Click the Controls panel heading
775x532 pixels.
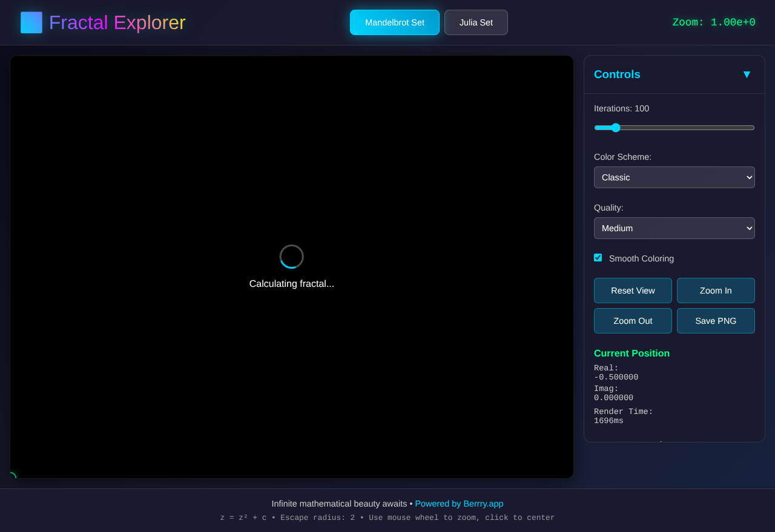pyautogui.click(x=617, y=74)
